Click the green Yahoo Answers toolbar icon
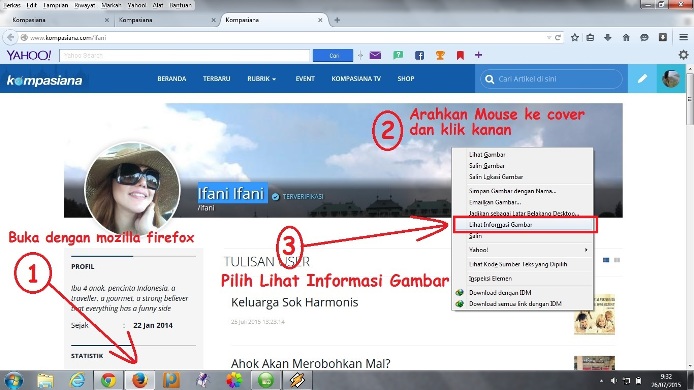Viewport: 694px width, 390px height. pyautogui.click(x=398, y=55)
